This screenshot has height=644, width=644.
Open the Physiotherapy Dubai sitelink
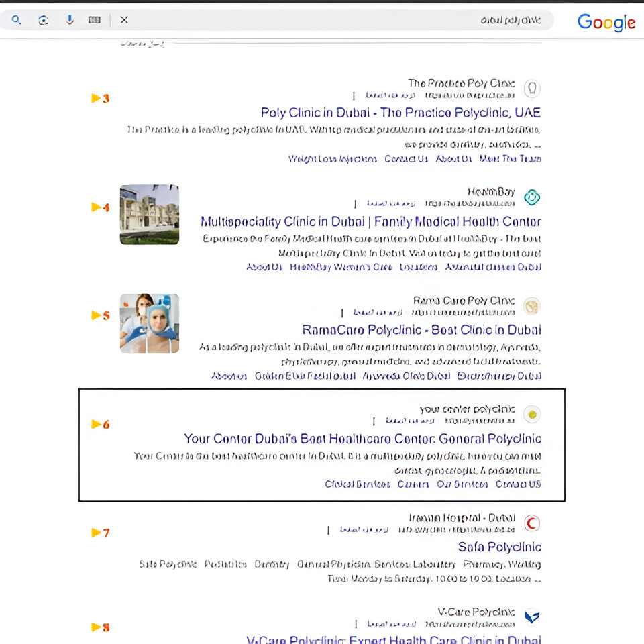(499, 376)
